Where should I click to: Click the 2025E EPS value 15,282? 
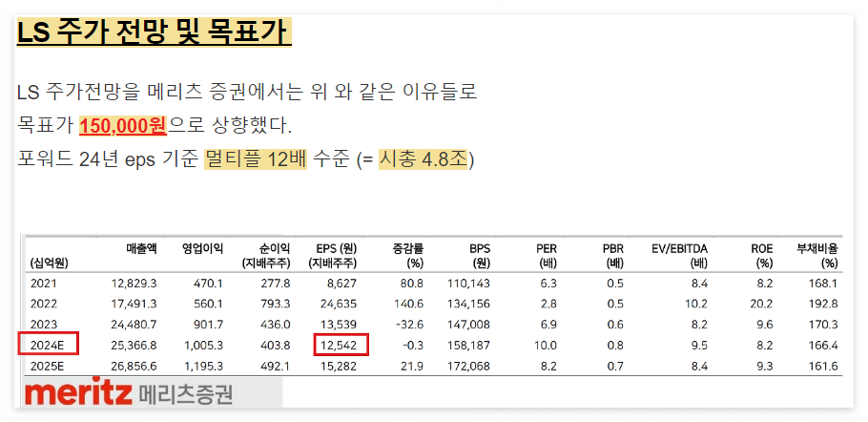tap(337, 367)
